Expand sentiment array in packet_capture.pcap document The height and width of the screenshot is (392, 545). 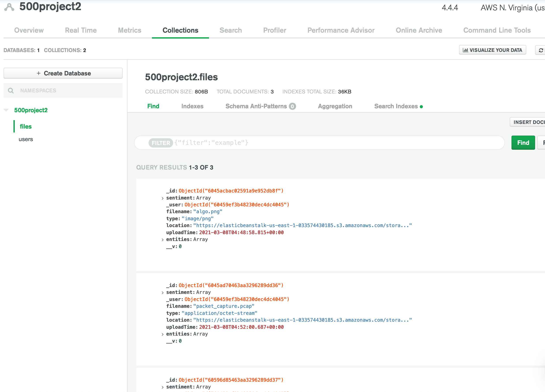[163, 293]
